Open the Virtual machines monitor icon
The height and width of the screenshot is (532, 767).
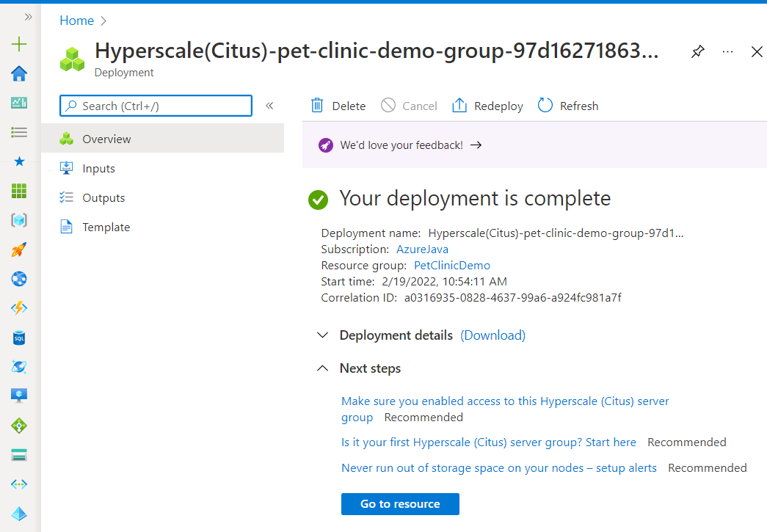19,396
